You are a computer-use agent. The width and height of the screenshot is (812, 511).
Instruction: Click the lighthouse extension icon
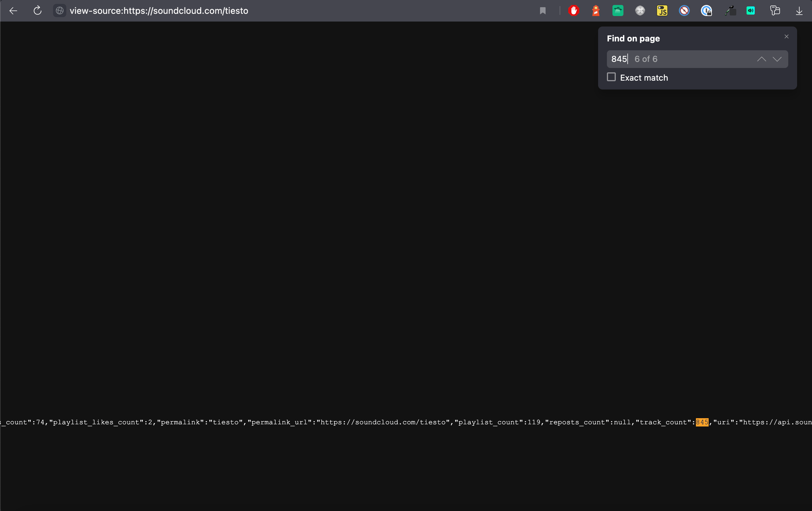coord(596,10)
